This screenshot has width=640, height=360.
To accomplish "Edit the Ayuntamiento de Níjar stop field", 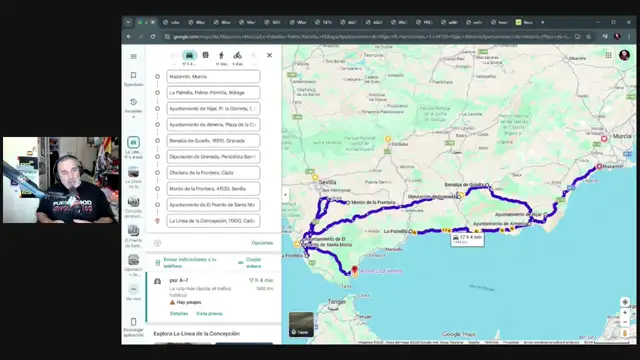I will (x=213, y=109).
